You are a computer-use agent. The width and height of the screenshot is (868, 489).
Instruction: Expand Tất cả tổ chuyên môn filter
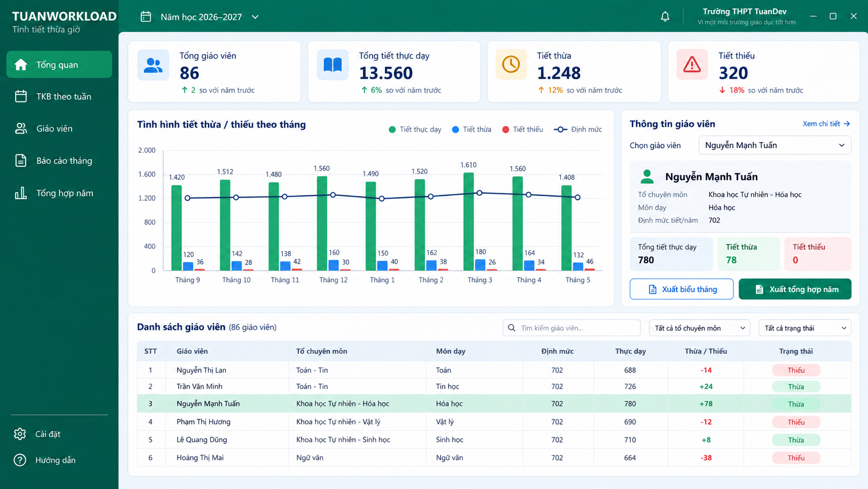699,328
